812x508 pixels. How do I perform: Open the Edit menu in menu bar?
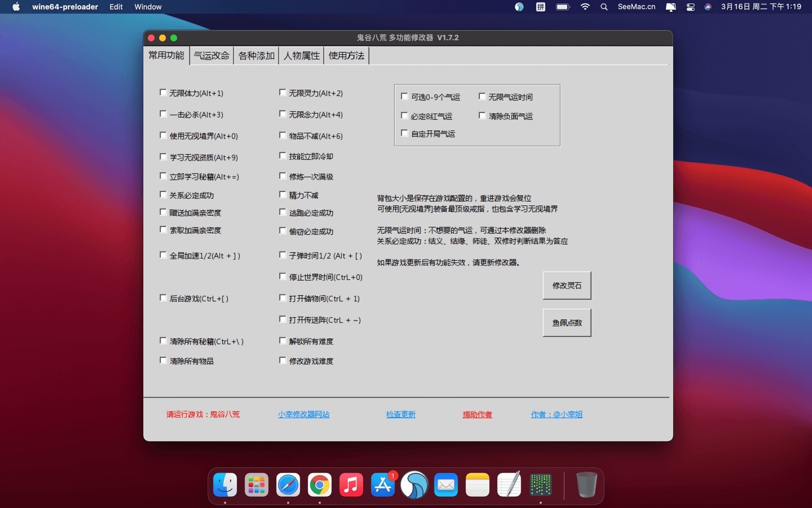116,7
